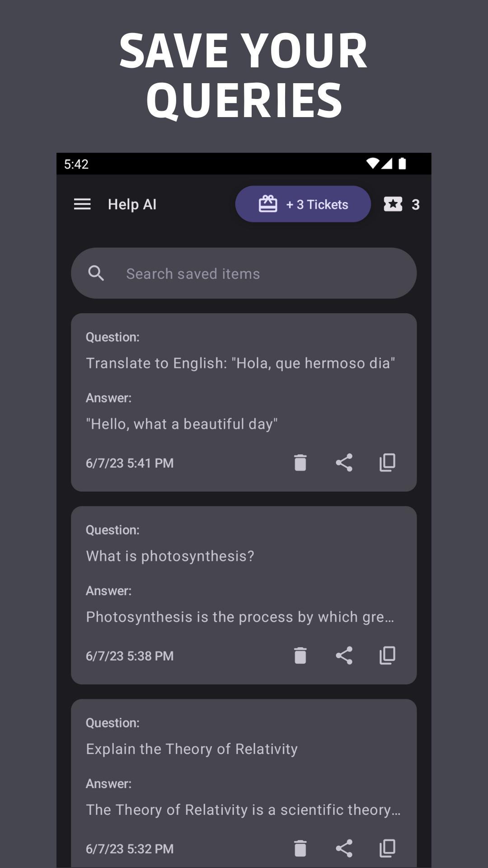This screenshot has height=868, width=488.
Task: Tap the +3 Tickets reward button
Action: point(303,204)
